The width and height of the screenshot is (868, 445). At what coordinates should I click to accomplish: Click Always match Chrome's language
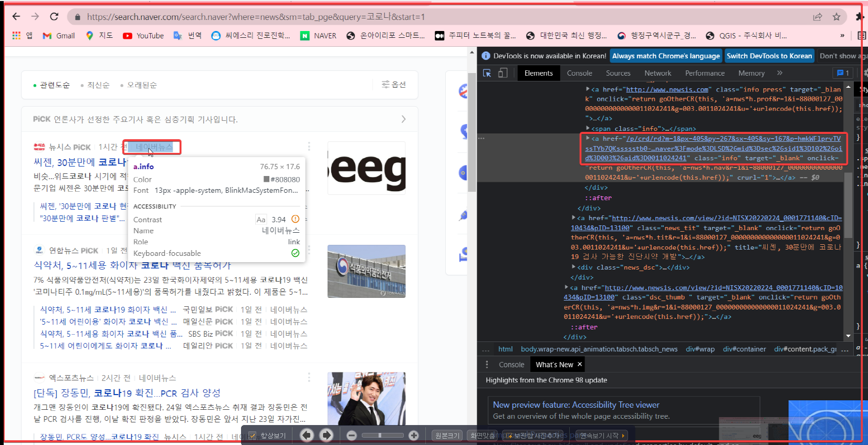point(666,56)
